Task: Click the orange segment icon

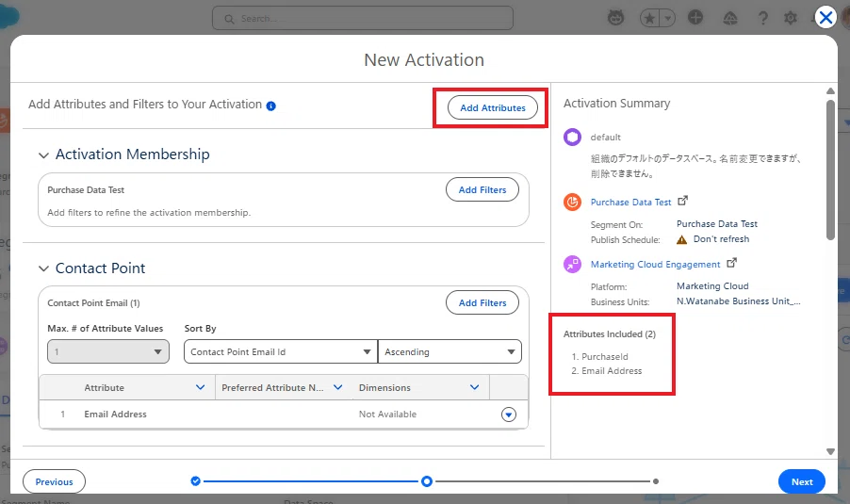Action: [x=572, y=203]
